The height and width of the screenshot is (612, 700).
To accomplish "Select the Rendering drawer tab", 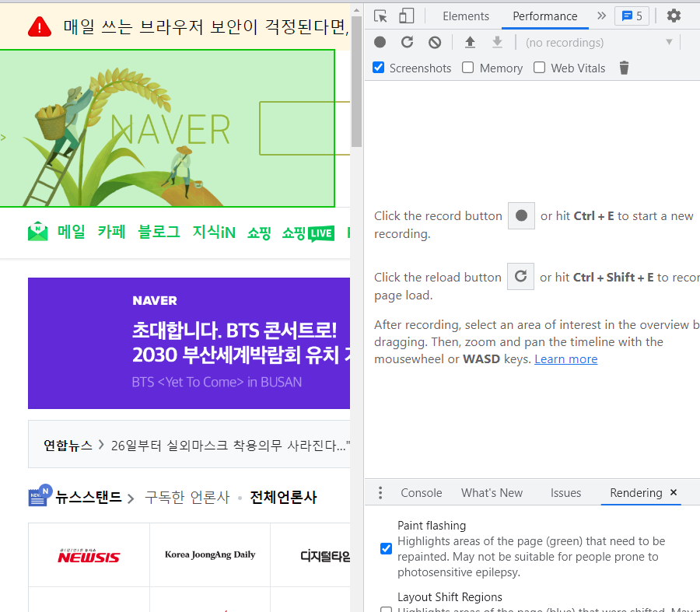I will (x=635, y=493).
